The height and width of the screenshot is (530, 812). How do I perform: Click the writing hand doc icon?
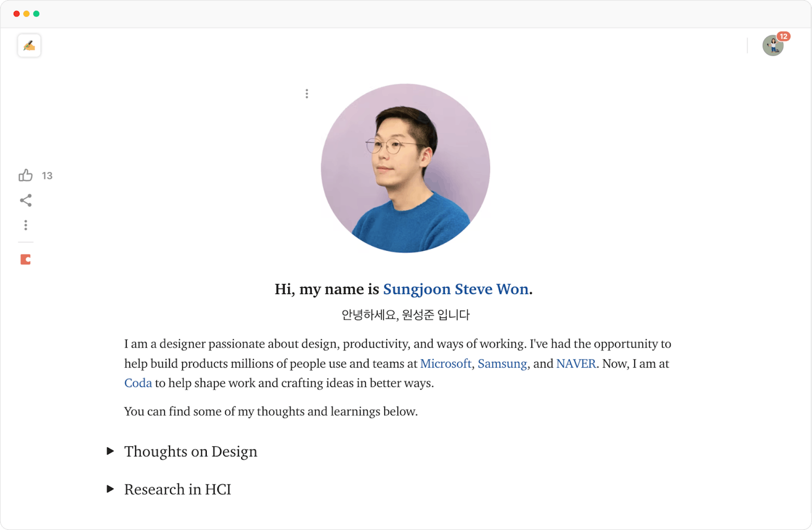click(x=29, y=46)
